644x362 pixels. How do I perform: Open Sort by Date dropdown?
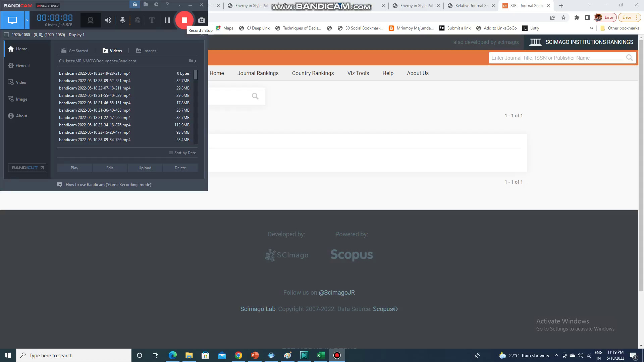tap(182, 153)
